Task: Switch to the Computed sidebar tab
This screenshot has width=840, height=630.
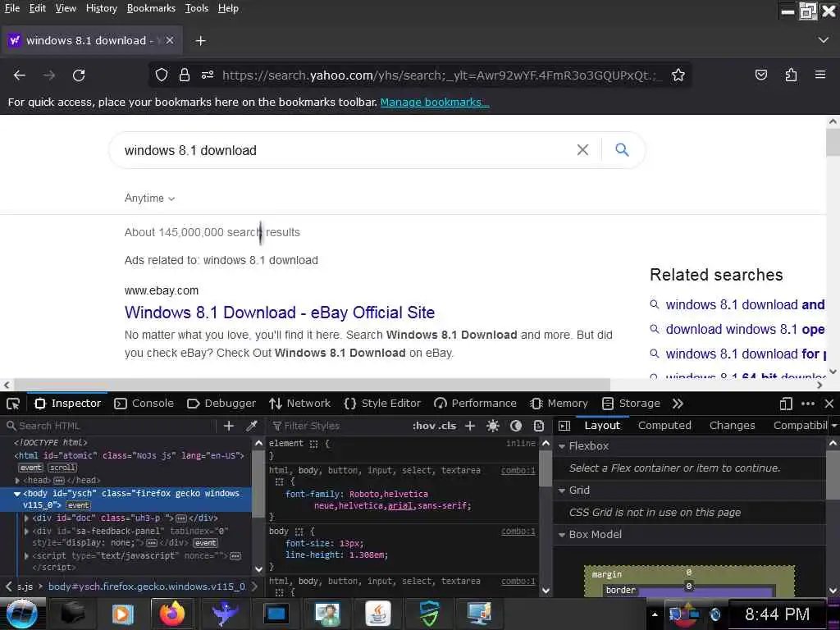Action: [x=664, y=426]
